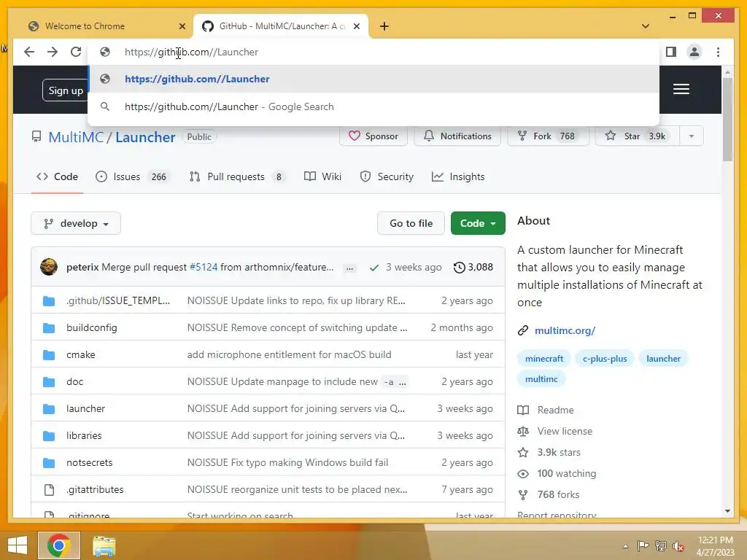Open File Explorer from the taskbar

click(x=104, y=545)
